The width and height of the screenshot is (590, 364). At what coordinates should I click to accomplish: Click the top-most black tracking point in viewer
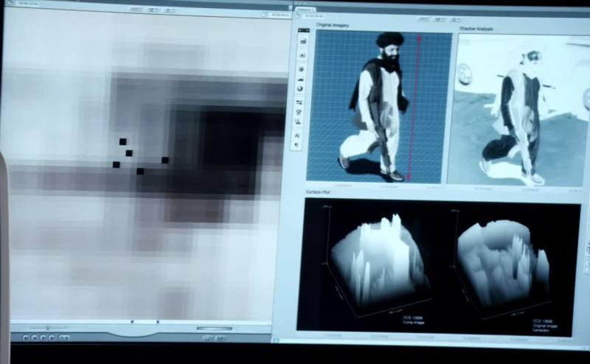tap(123, 141)
